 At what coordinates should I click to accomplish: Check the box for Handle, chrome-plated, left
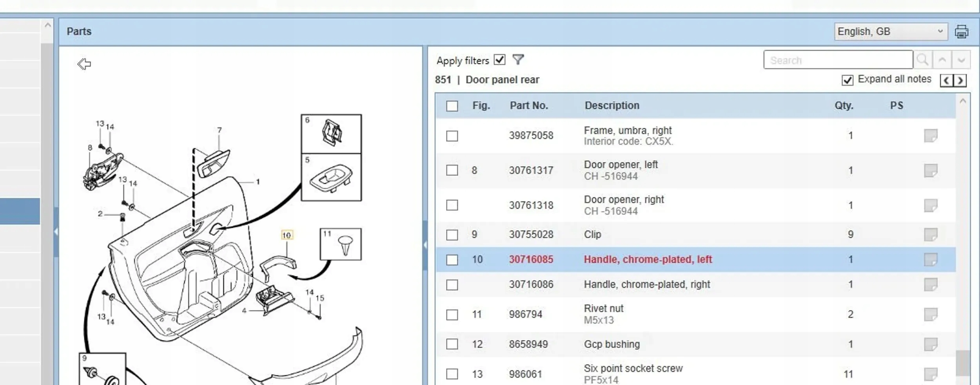pyautogui.click(x=452, y=260)
